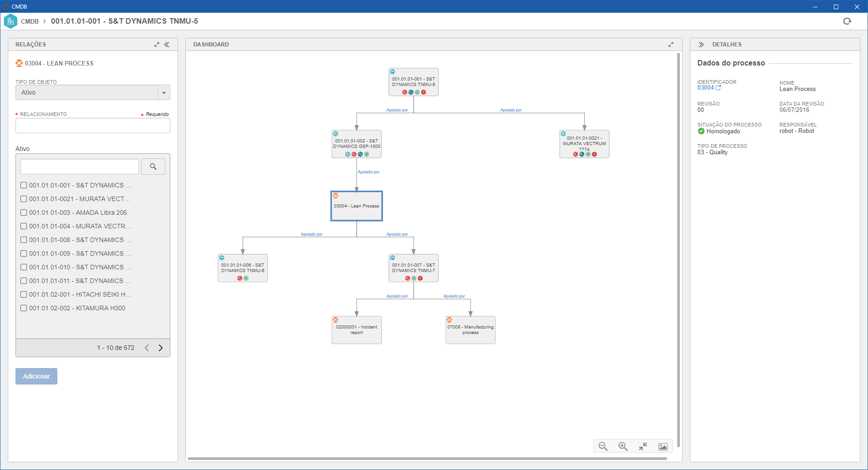This screenshot has width=868, height=470.
Task: Check 001.01.01-011 - S&T DYNAMICS checkbox
Action: [24, 281]
